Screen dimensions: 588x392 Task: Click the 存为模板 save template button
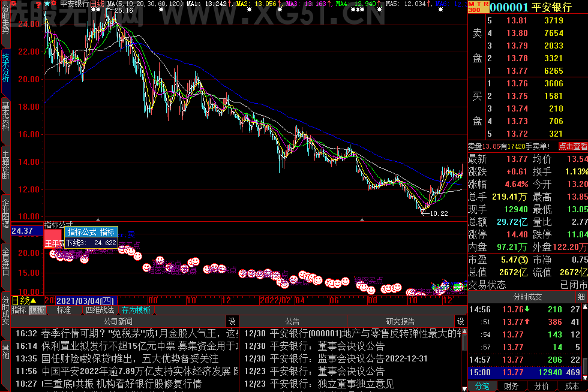coord(136,310)
